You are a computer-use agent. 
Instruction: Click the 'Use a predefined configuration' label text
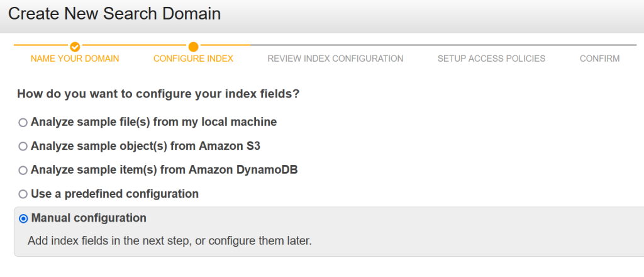pos(114,193)
